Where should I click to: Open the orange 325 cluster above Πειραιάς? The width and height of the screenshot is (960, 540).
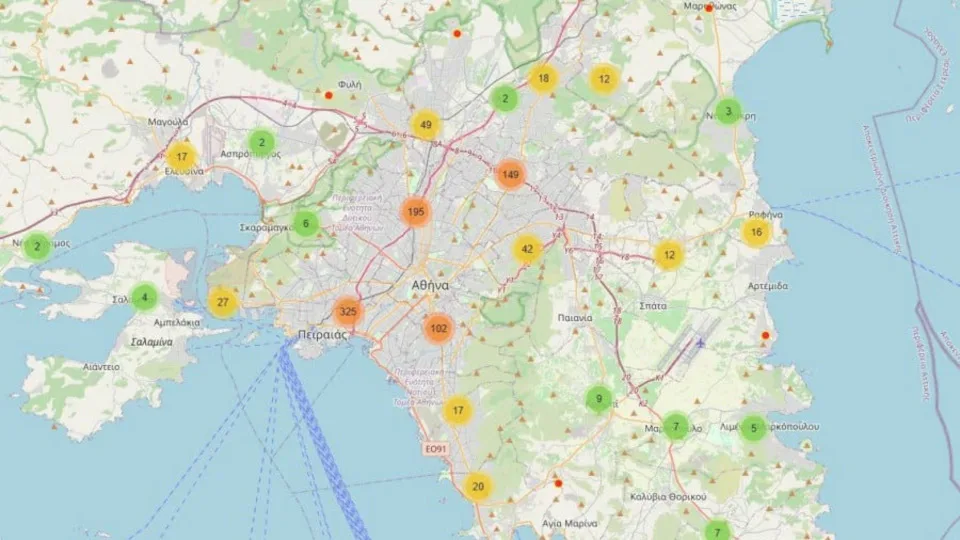pyautogui.click(x=348, y=312)
